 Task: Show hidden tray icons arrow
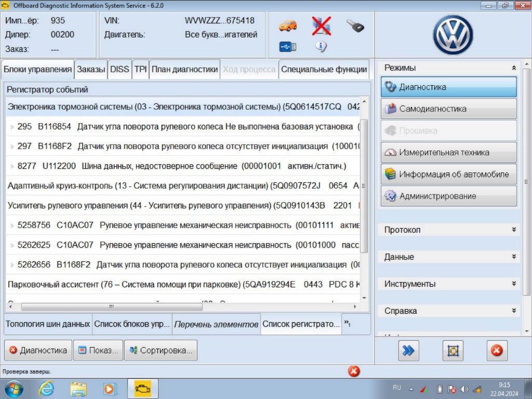coord(411,390)
